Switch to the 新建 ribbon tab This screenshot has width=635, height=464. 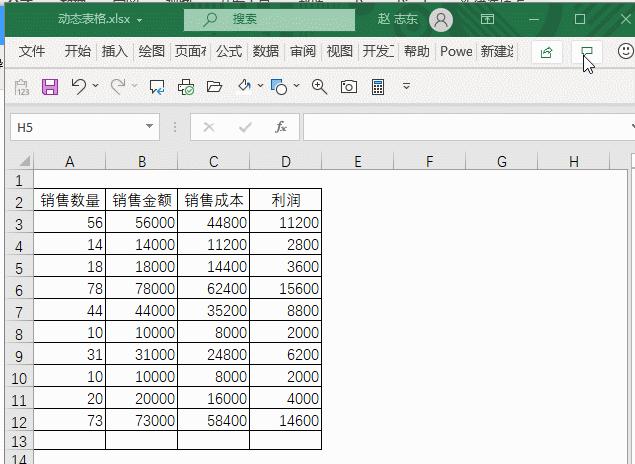click(497, 51)
